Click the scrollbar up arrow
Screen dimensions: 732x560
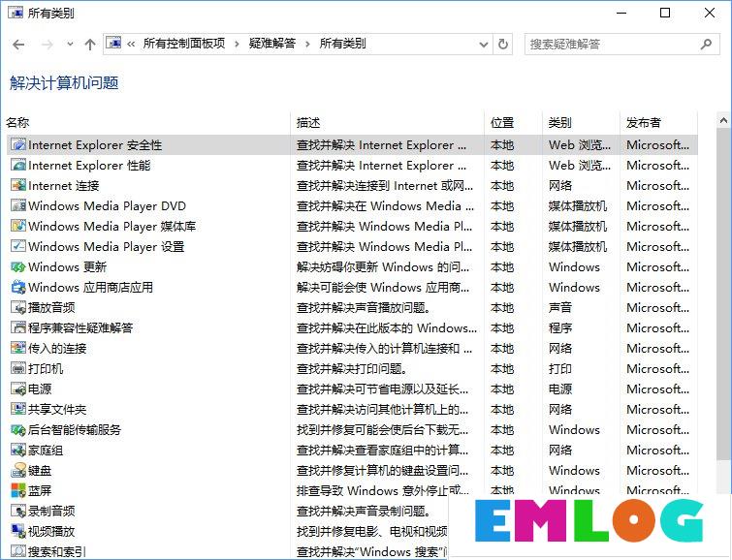coord(723,121)
